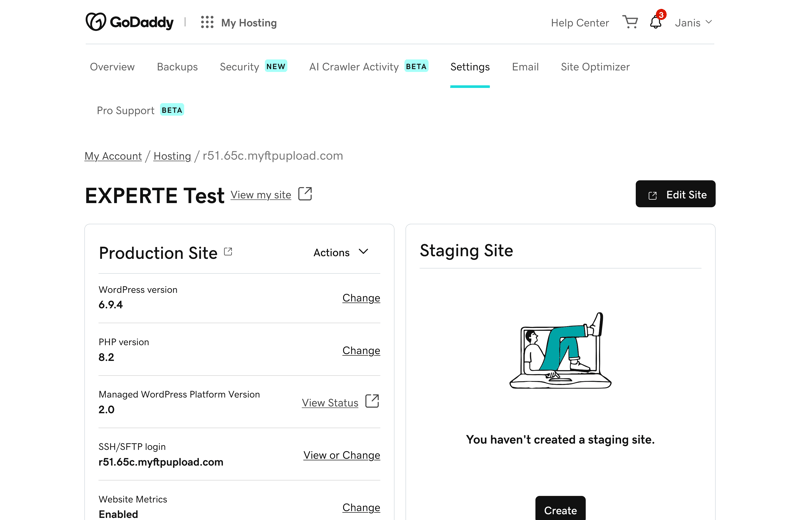Viewport: 800px width, 520px height.
Task: Click the staging site laptop illustration
Action: pyautogui.click(x=560, y=351)
